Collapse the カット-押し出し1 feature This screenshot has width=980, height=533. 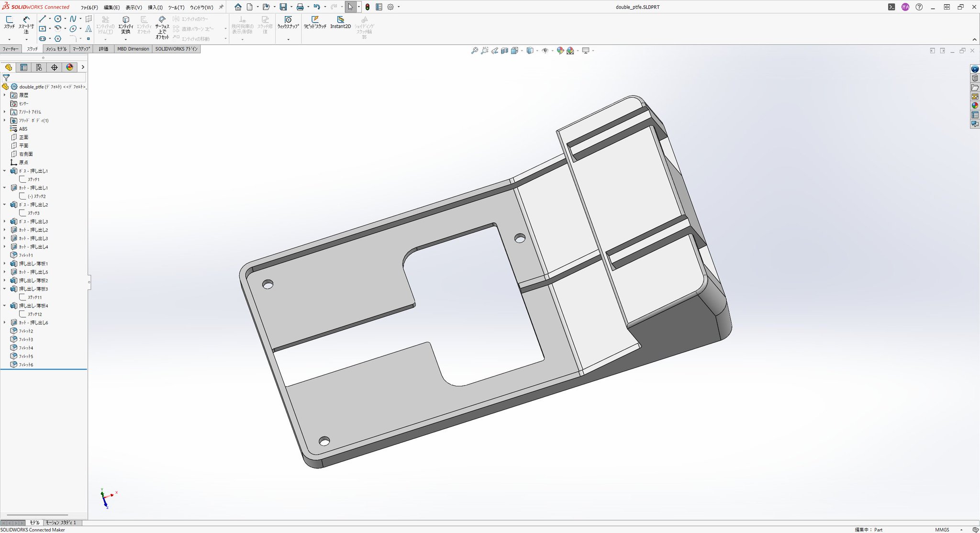(x=5, y=188)
